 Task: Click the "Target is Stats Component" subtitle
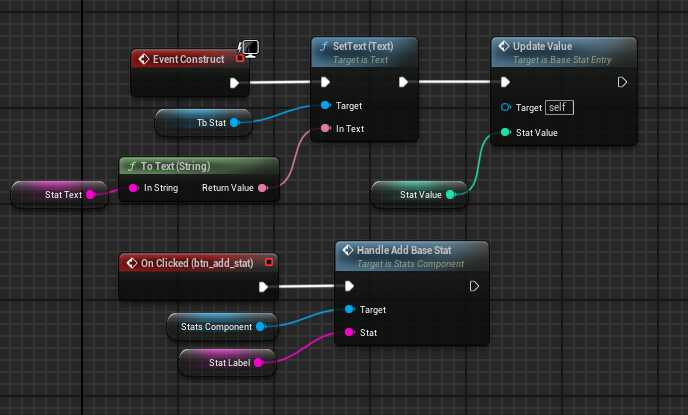click(410, 264)
